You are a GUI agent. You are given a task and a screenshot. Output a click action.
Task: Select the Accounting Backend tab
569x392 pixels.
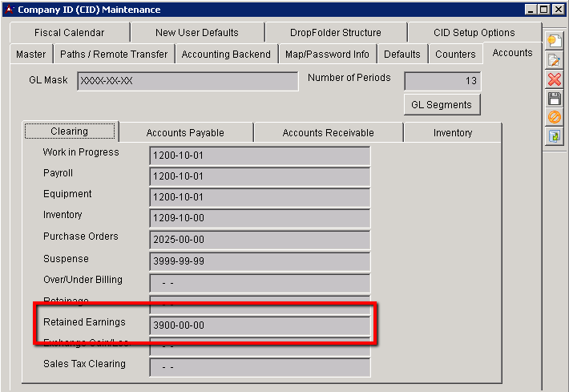tap(228, 55)
